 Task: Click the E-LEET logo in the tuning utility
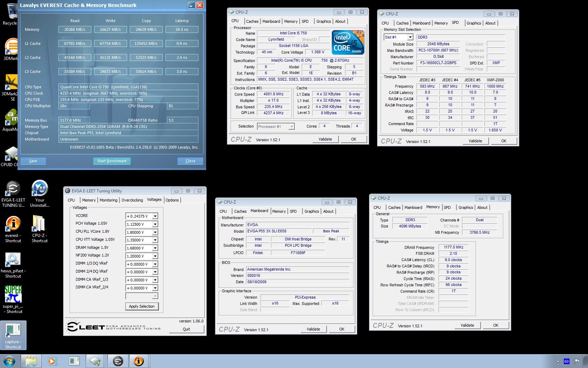click(x=114, y=327)
